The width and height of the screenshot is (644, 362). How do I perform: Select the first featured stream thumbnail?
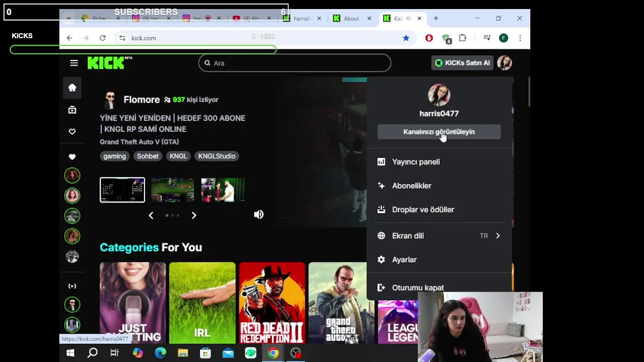(122, 190)
